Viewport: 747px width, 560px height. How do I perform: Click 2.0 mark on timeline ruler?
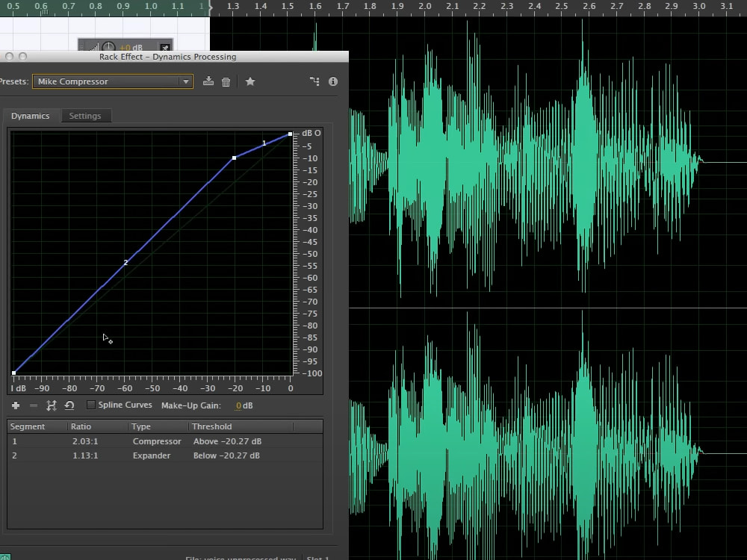(424, 6)
